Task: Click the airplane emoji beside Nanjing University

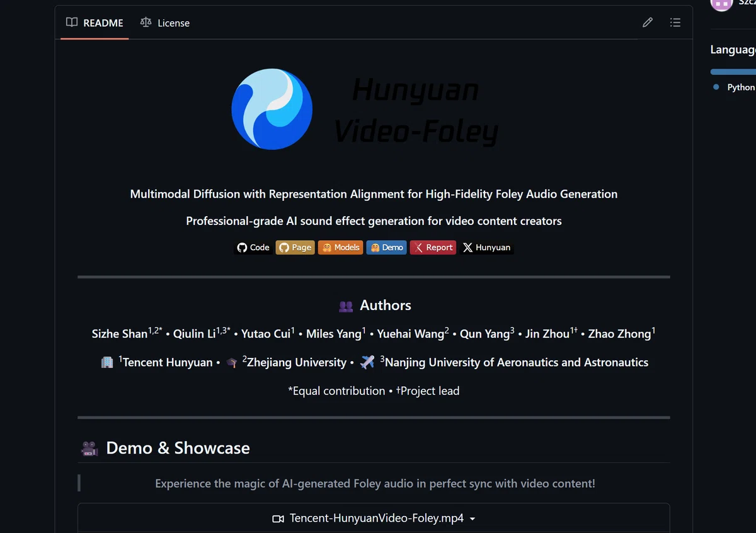Action: coord(367,362)
